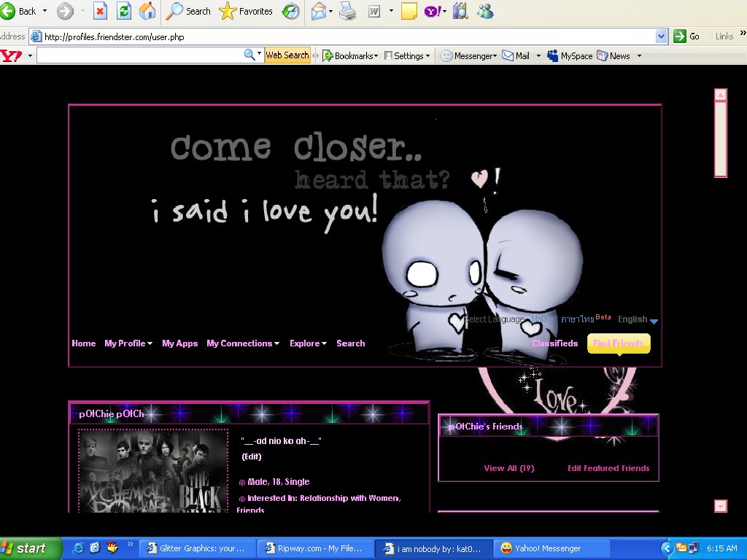Launch Internet Explorer from the Quick Launch
The image size is (747, 560).
click(x=77, y=548)
